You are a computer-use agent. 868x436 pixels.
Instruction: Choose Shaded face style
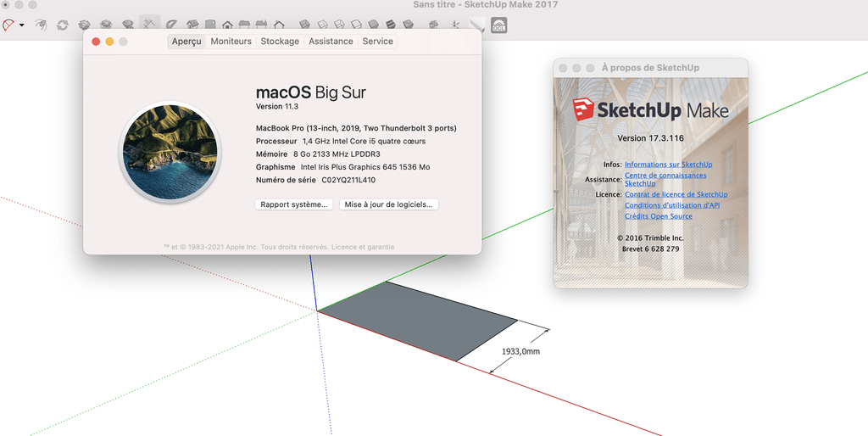click(x=374, y=25)
